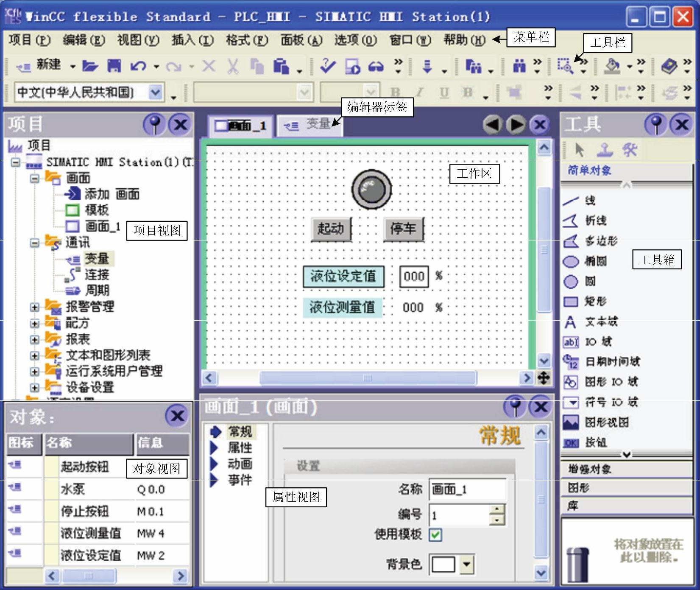
Task: Save the project with the floppy icon
Action: coord(114,66)
